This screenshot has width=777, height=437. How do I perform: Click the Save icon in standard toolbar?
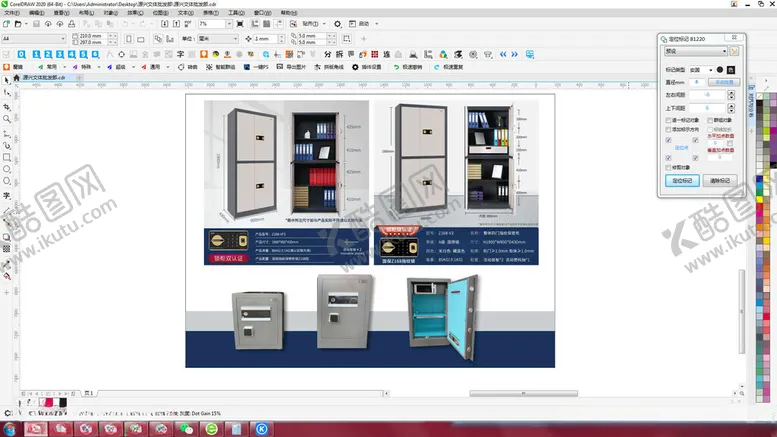click(x=36, y=24)
